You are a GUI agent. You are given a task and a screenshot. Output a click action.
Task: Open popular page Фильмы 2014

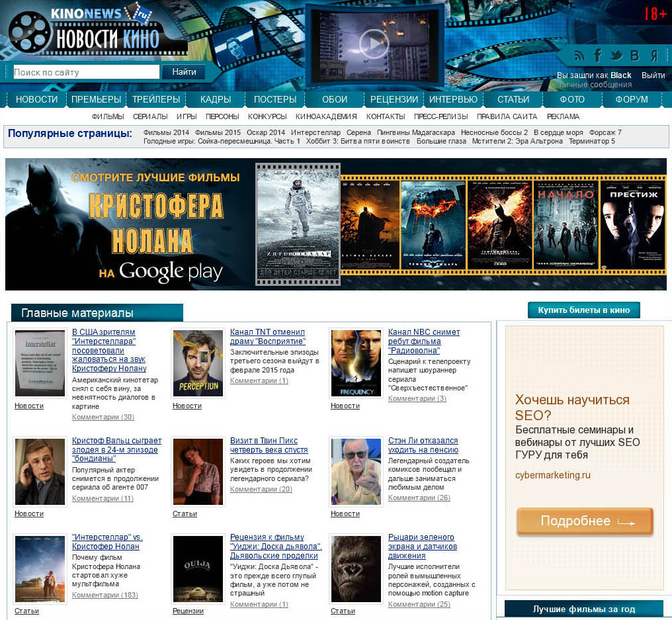(x=166, y=132)
